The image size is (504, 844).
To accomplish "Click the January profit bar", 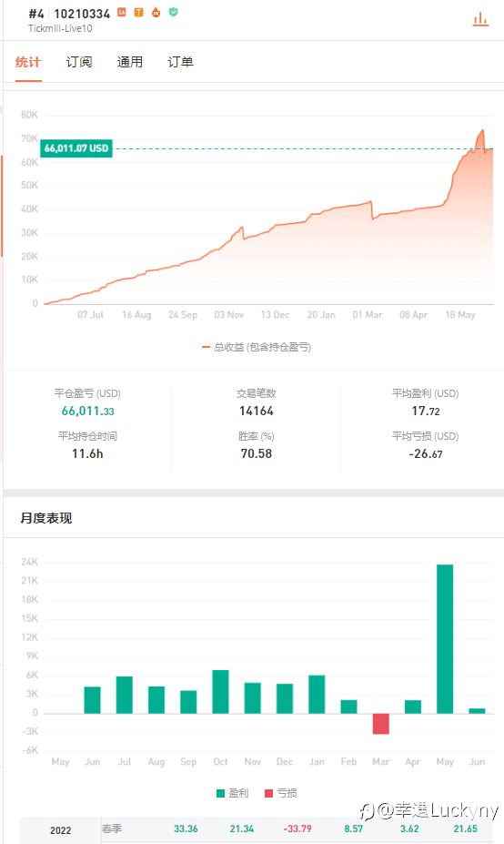I will [317, 695].
